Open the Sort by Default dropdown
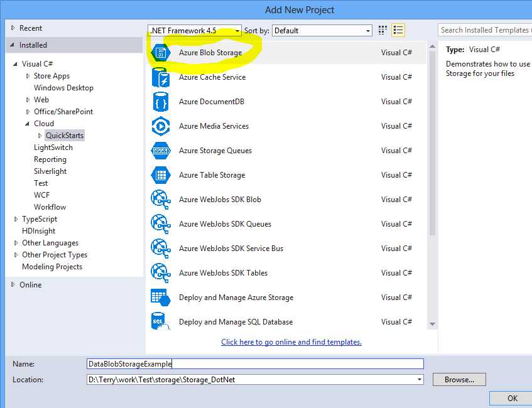The height and width of the screenshot is (408, 532). pyautogui.click(x=322, y=31)
